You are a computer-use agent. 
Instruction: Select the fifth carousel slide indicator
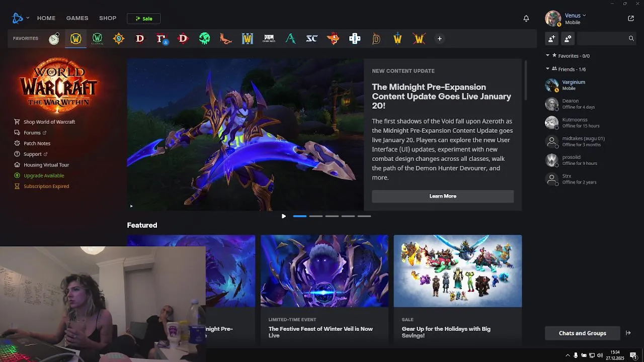(x=364, y=216)
